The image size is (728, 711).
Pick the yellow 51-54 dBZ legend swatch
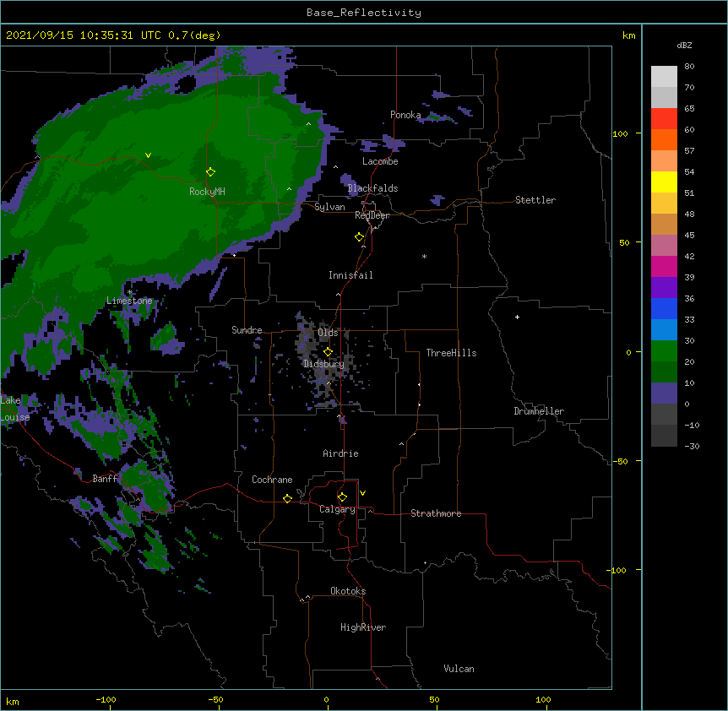(664, 182)
